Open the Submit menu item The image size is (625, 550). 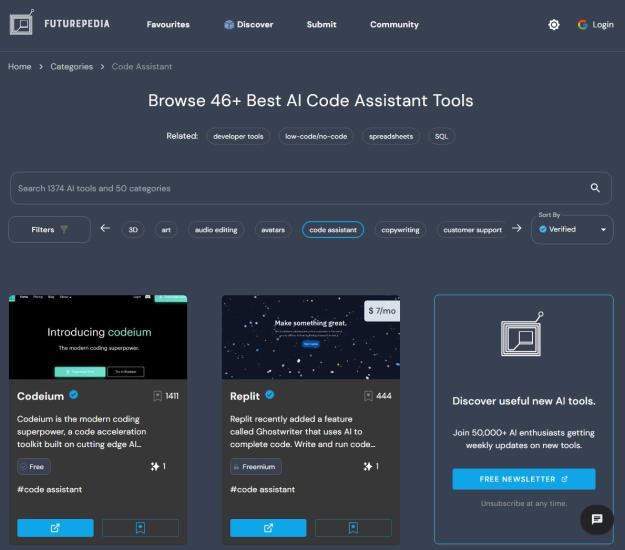click(321, 24)
